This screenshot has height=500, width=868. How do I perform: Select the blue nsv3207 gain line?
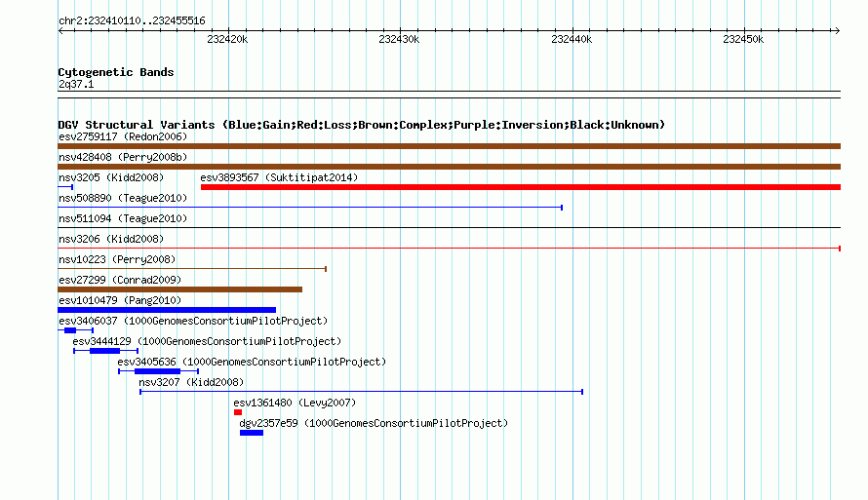click(x=362, y=392)
